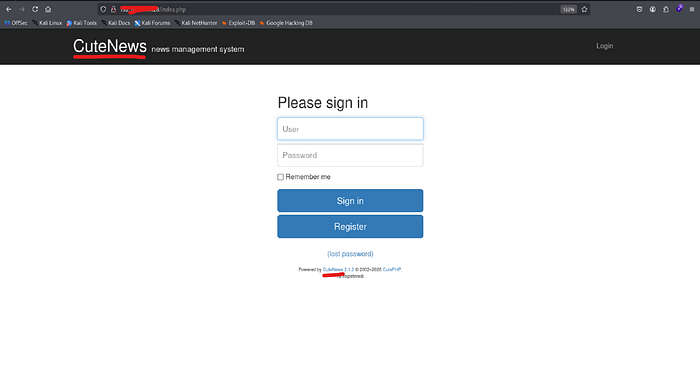
Task: Open the Firefox account icon
Action: pos(653,9)
